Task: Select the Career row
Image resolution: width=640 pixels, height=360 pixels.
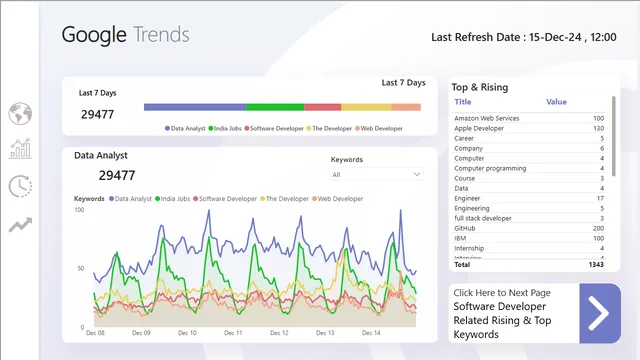Action: (529, 138)
